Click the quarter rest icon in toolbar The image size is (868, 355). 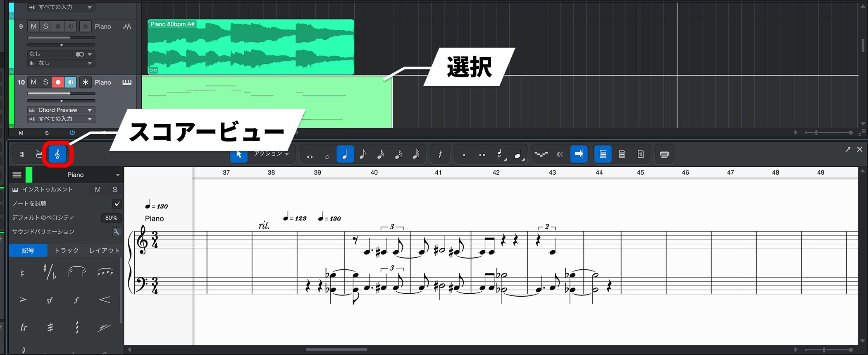[440, 155]
